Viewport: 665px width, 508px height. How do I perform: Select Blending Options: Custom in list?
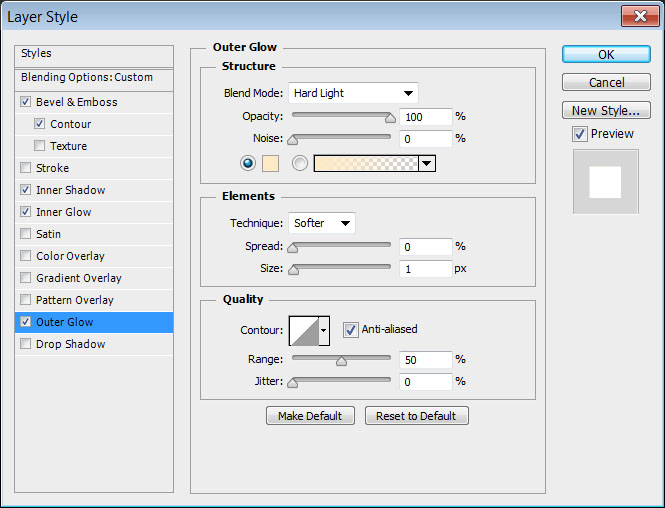[x=87, y=77]
